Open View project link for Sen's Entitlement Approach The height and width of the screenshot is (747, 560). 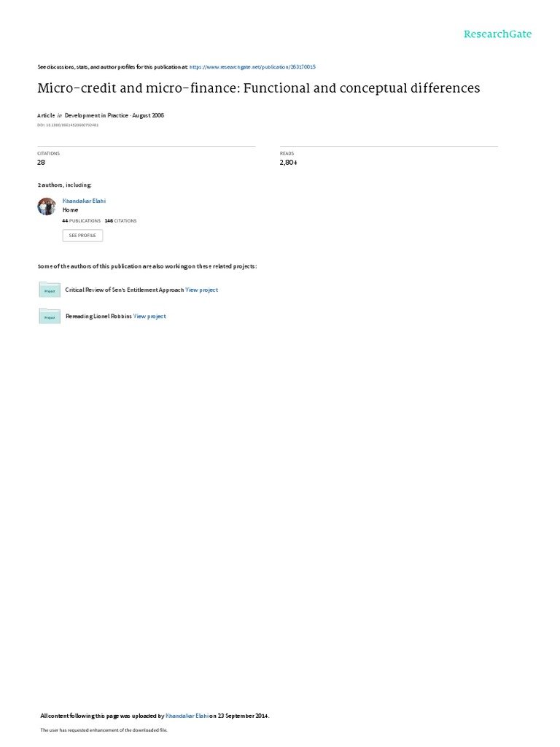point(201,290)
